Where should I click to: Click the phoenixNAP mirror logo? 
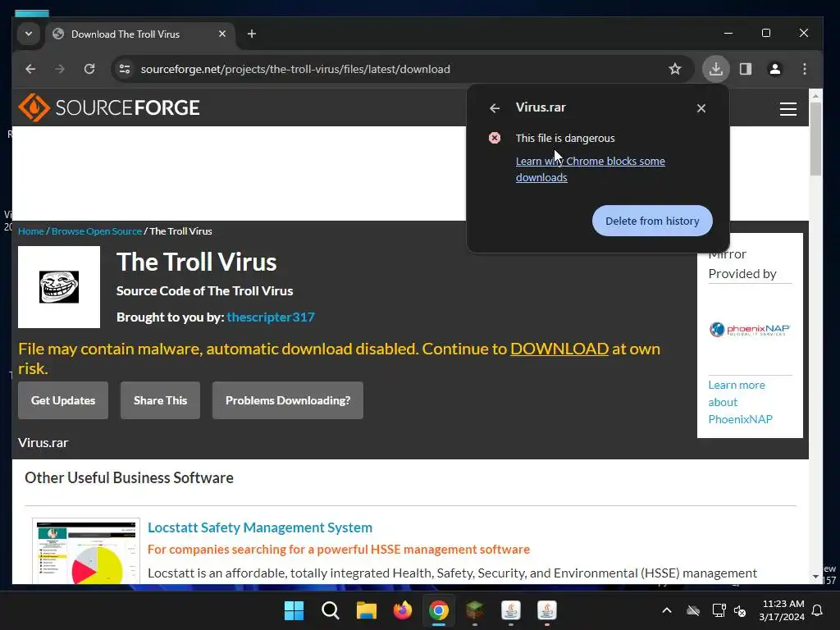coord(750,329)
